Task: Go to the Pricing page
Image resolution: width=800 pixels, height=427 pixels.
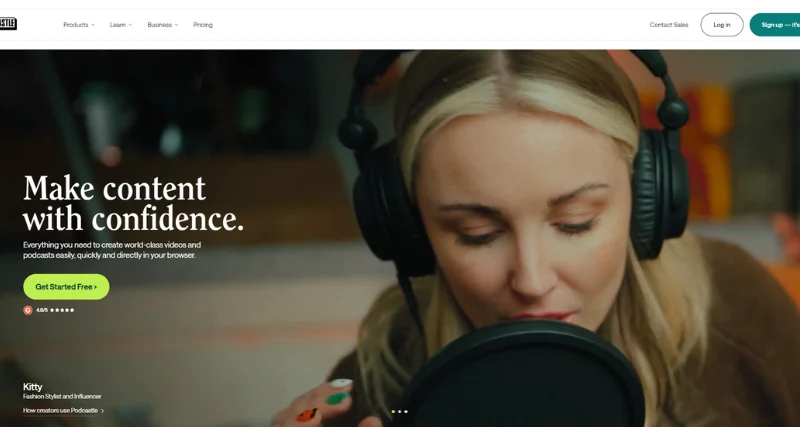Action: point(203,24)
